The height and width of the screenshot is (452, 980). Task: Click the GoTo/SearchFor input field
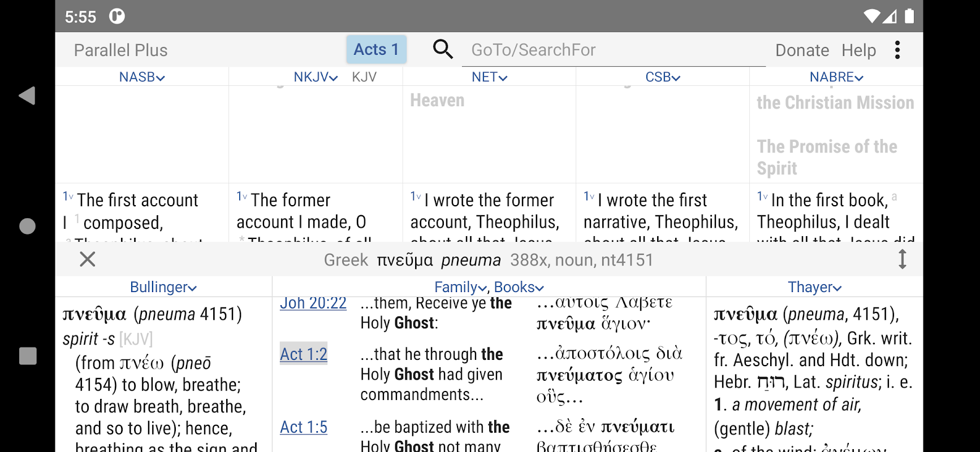[x=614, y=50]
